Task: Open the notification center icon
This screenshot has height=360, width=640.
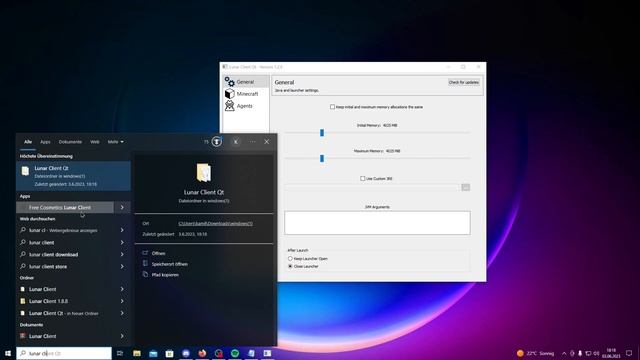Action: [x=629, y=353]
